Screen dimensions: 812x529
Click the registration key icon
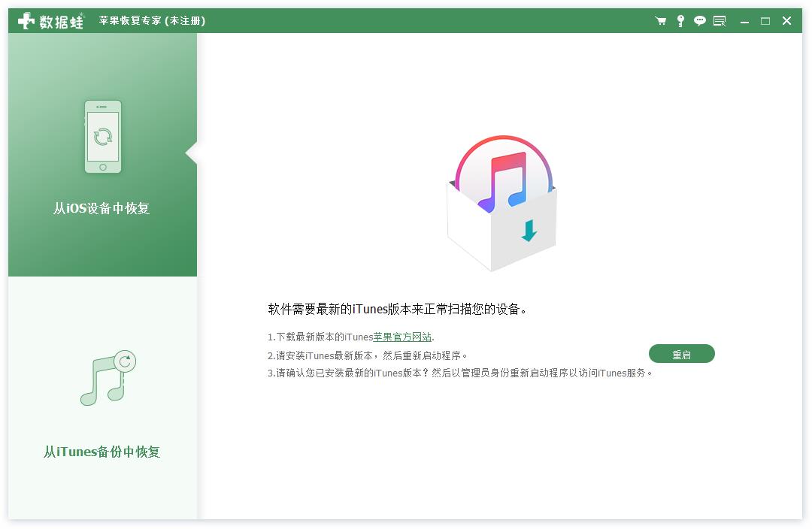point(681,21)
